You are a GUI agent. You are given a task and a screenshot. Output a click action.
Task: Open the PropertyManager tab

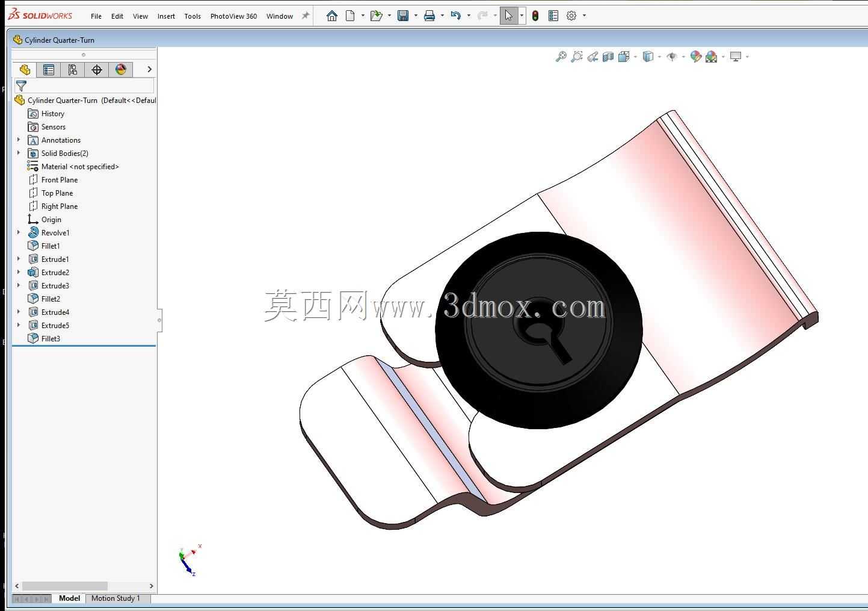tap(49, 70)
